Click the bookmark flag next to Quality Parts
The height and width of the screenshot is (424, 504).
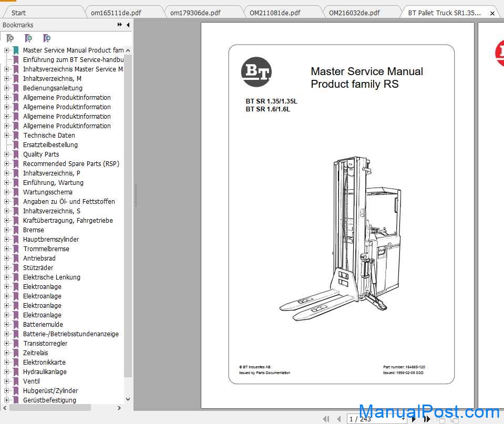point(16,154)
